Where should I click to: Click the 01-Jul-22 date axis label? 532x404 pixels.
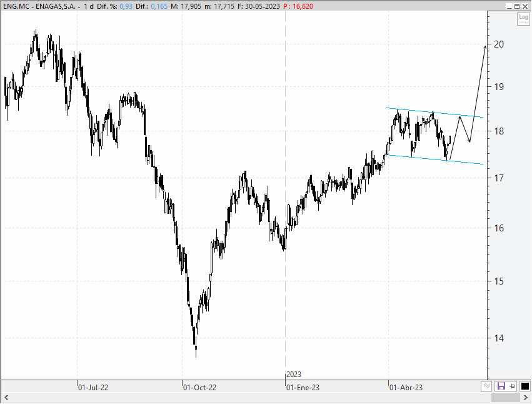click(x=93, y=387)
